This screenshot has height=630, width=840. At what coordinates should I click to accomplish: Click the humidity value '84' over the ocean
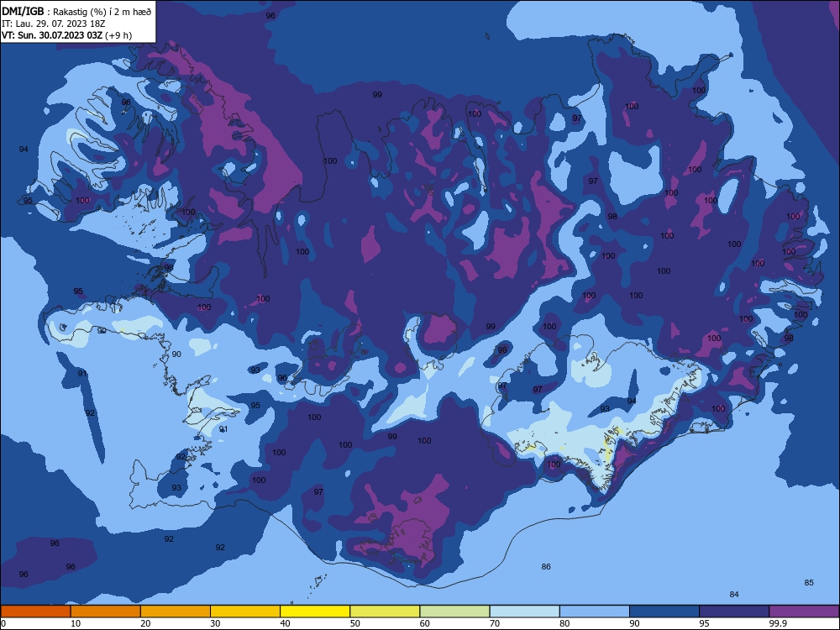pos(734,594)
